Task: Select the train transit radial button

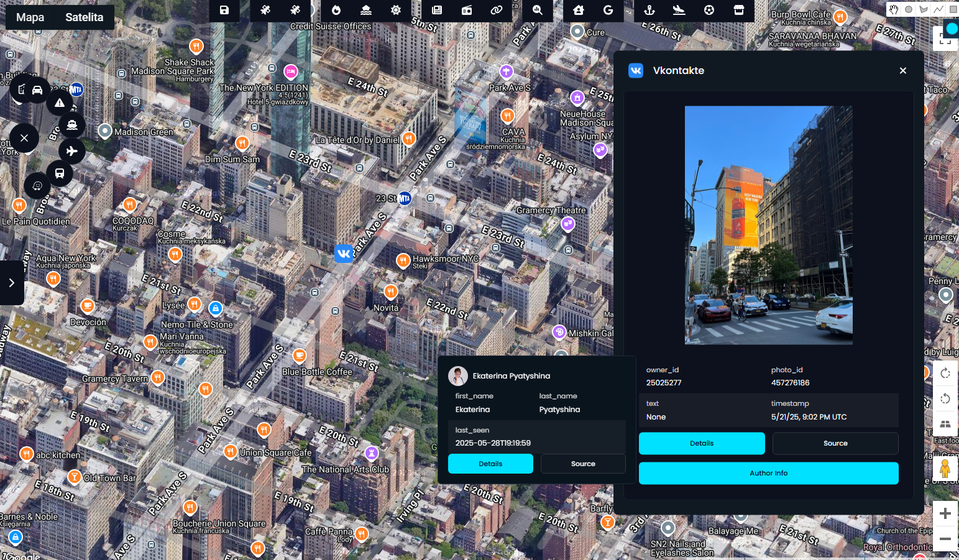Action: point(60,173)
